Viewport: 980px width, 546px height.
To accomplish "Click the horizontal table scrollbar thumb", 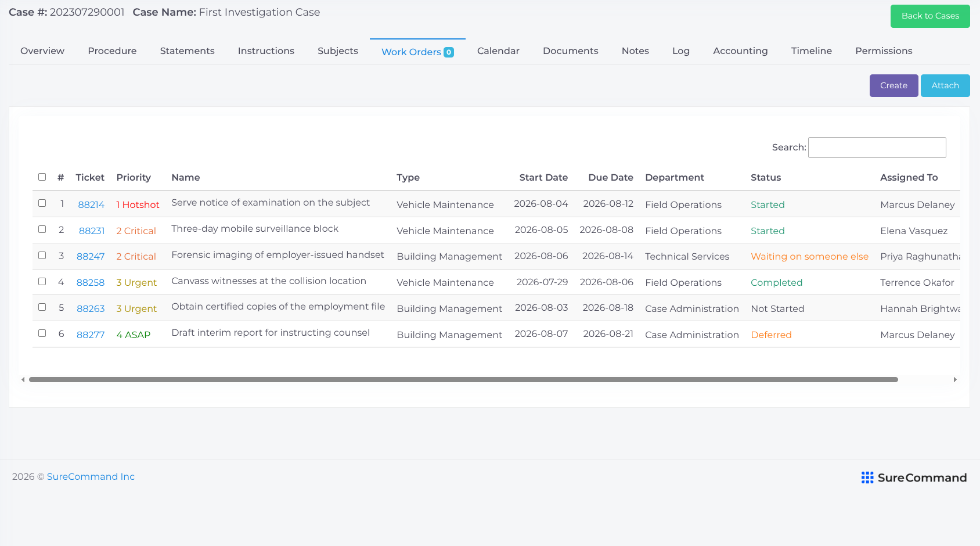I will coord(463,380).
